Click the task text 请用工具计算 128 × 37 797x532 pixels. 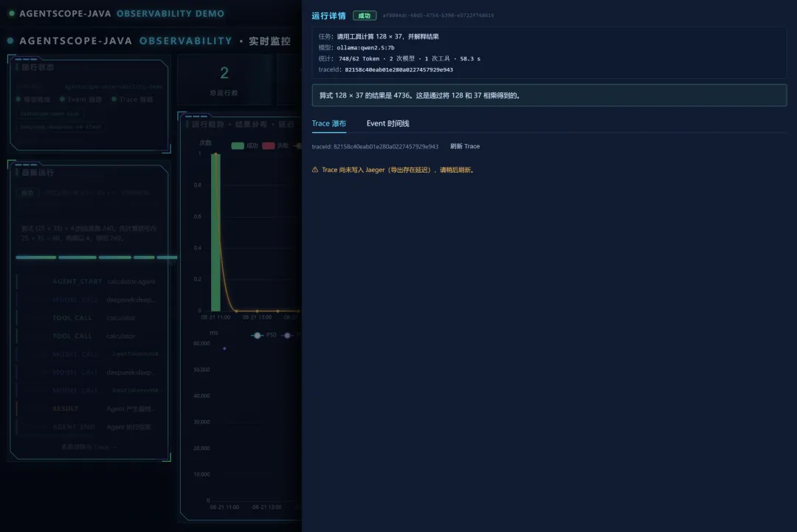[388, 37]
